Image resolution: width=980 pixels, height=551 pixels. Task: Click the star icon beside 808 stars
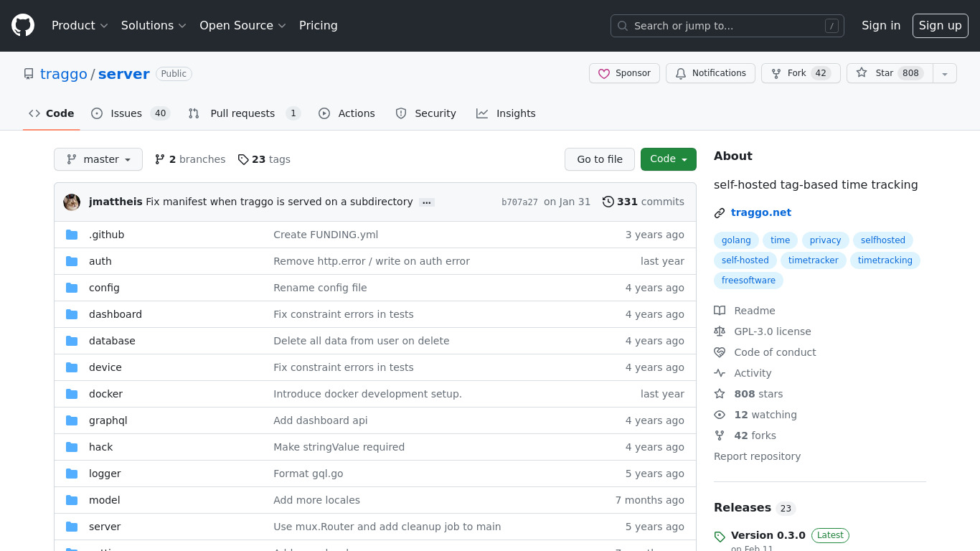[x=720, y=394]
